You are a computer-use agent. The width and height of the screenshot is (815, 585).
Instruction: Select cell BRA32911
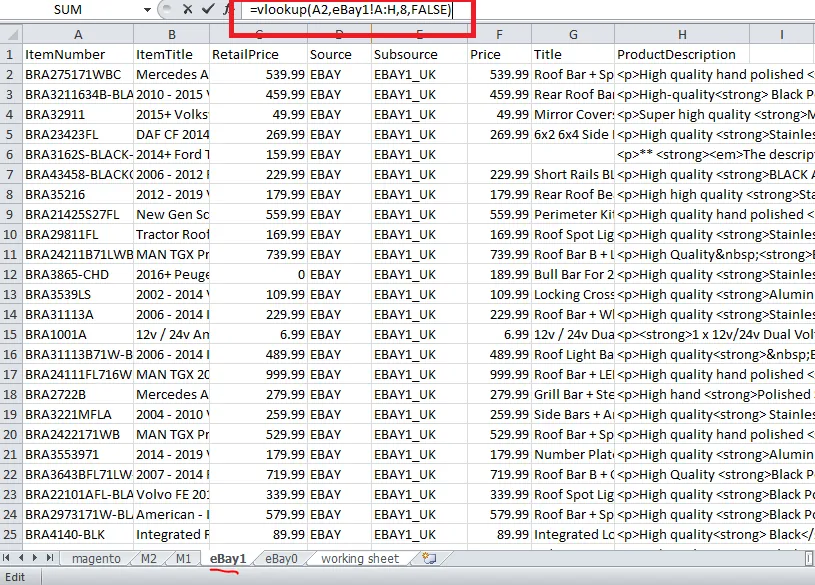point(78,114)
